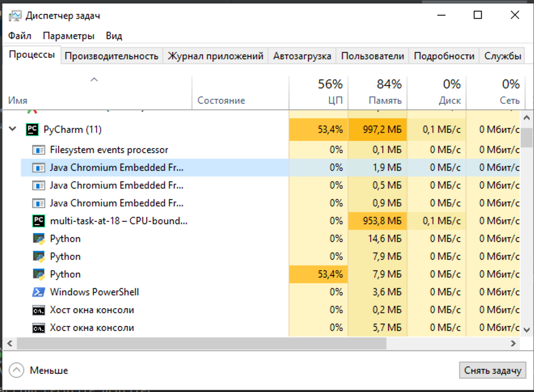534x392 pixels.
Task: Click the multi-task-at-18 PyCharm process icon
Action: [39, 221]
